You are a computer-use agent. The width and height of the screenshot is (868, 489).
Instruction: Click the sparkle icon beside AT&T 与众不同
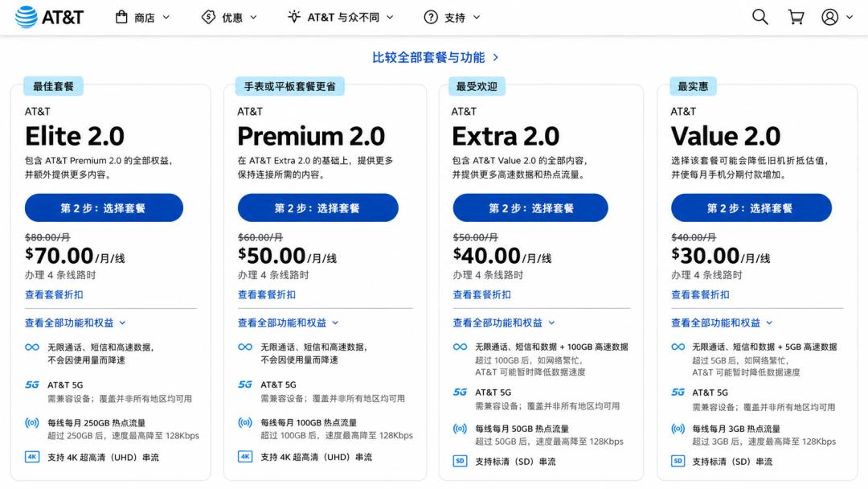294,17
